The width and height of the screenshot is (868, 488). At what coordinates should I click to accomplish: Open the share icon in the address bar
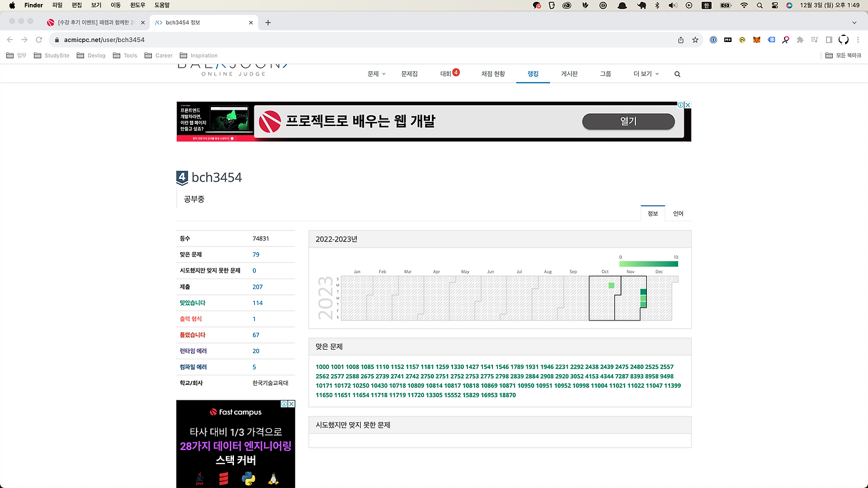coord(680,39)
